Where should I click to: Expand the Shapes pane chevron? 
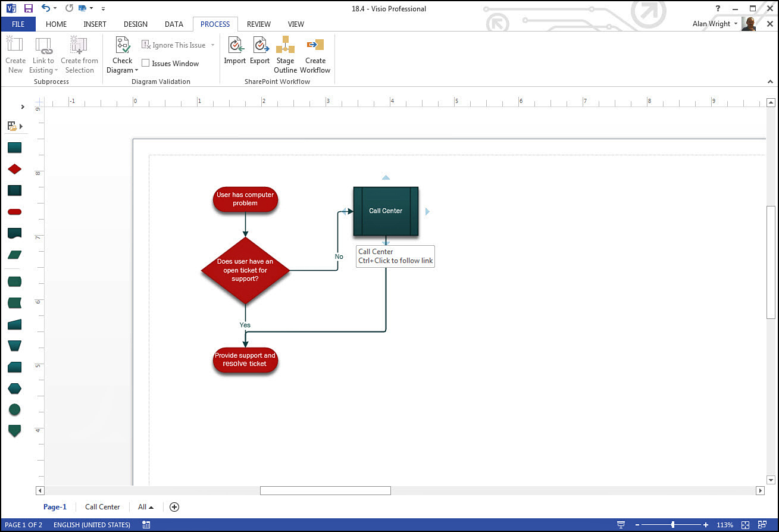pos(23,107)
